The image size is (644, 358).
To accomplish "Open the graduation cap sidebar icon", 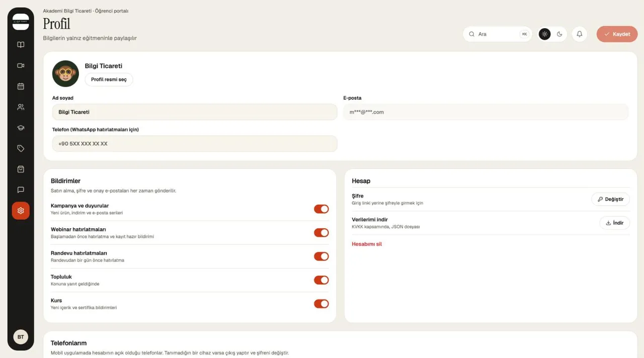I will 21,128.
